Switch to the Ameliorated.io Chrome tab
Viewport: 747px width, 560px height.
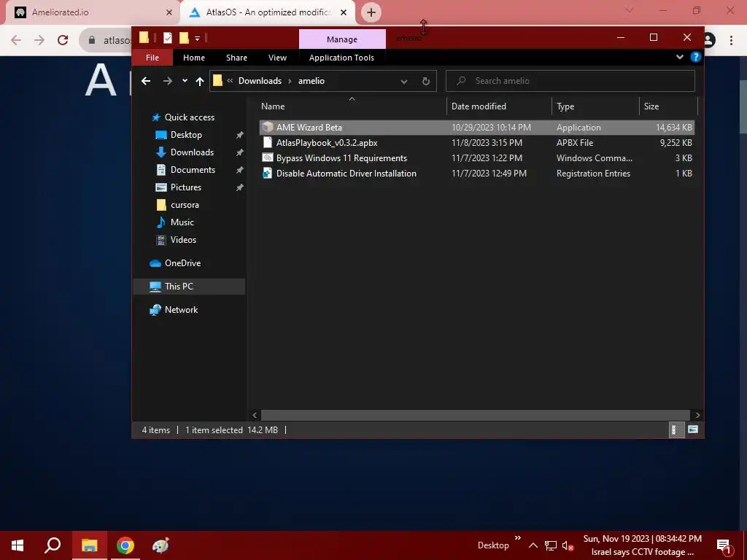[x=93, y=12]
